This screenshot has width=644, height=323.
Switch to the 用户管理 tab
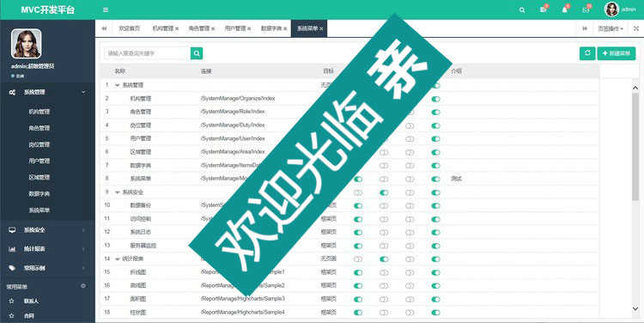(235, 28)
